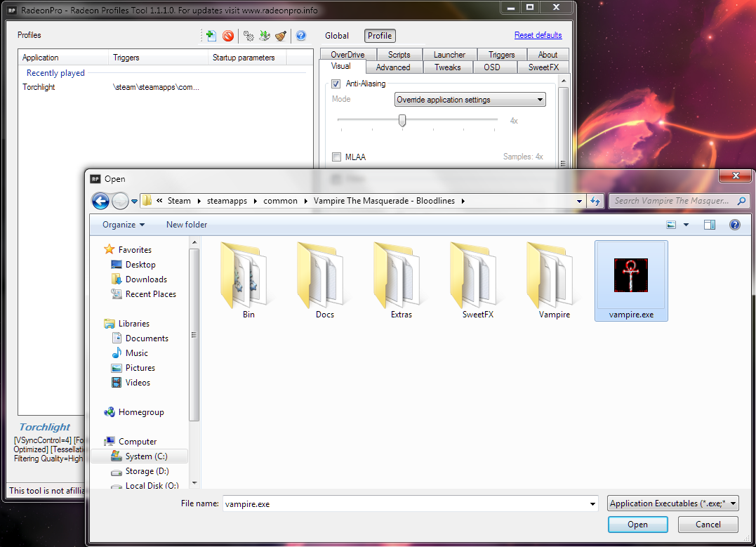Switch to the Scripts tab
Viewport: 756px width, 547px height.
399,55
